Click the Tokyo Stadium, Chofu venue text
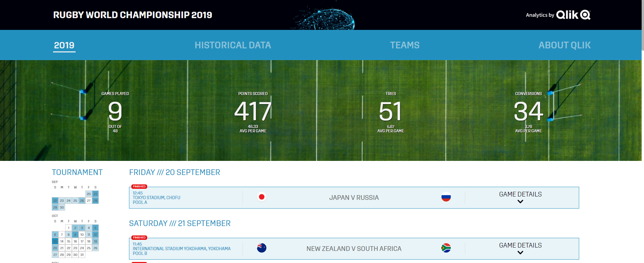This screenshot has width=644, height=263. pyautogui.click(x=157, y=198)
